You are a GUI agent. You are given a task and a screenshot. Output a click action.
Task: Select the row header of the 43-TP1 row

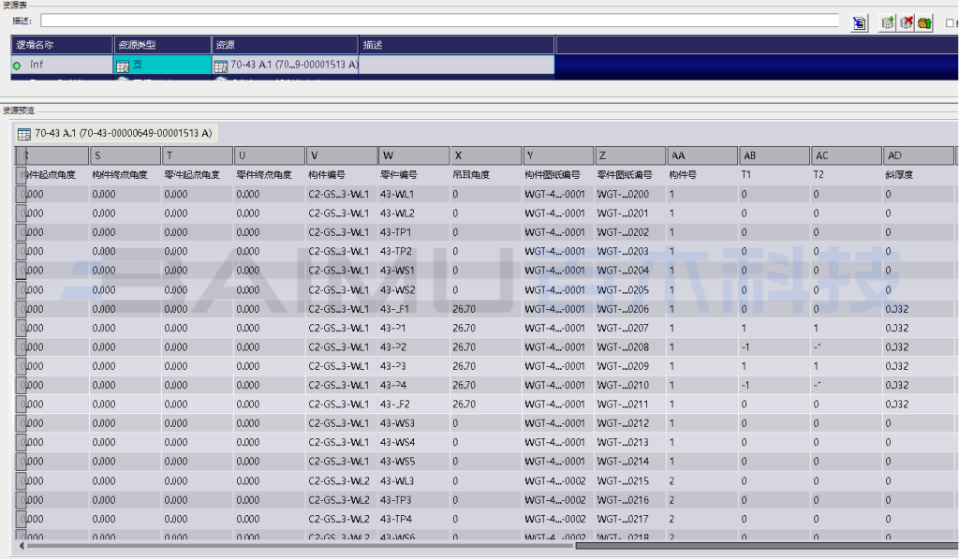[21, 232]
